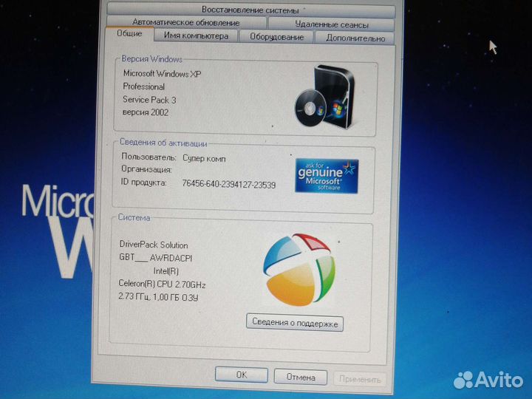Click the user name Супер комп

point(204,158)
